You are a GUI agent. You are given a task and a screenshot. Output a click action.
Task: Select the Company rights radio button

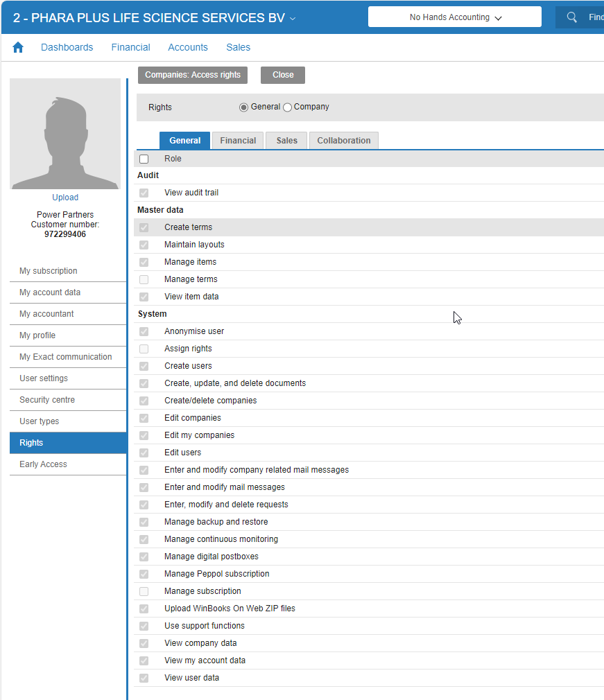287,107
